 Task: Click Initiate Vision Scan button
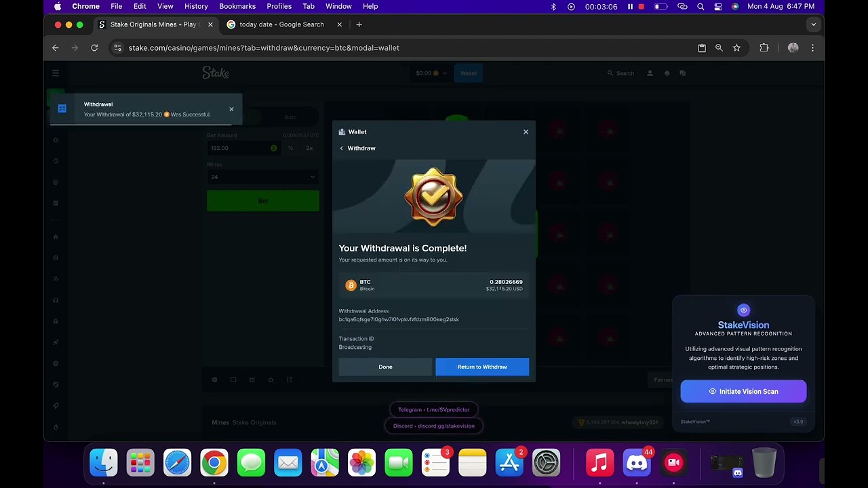743,391
